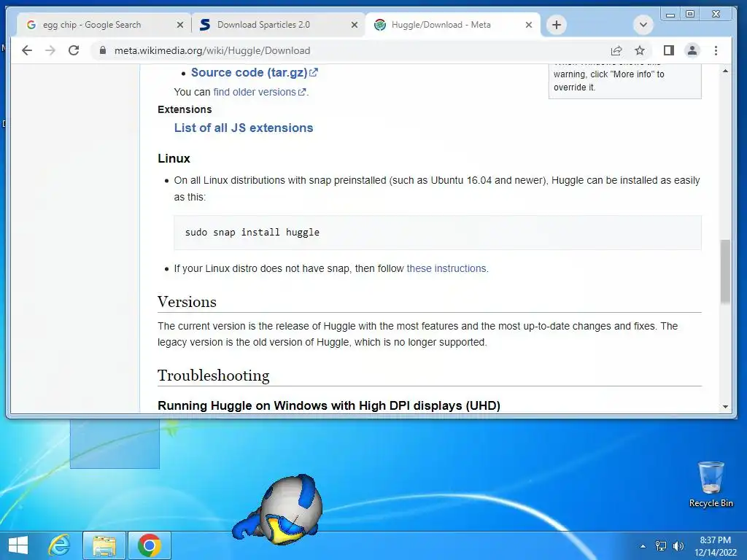This screenshot has width=747, height=560.
Task: Click the page scrollbar thumb
Action: pyautogui.click(x=725, y=271)
